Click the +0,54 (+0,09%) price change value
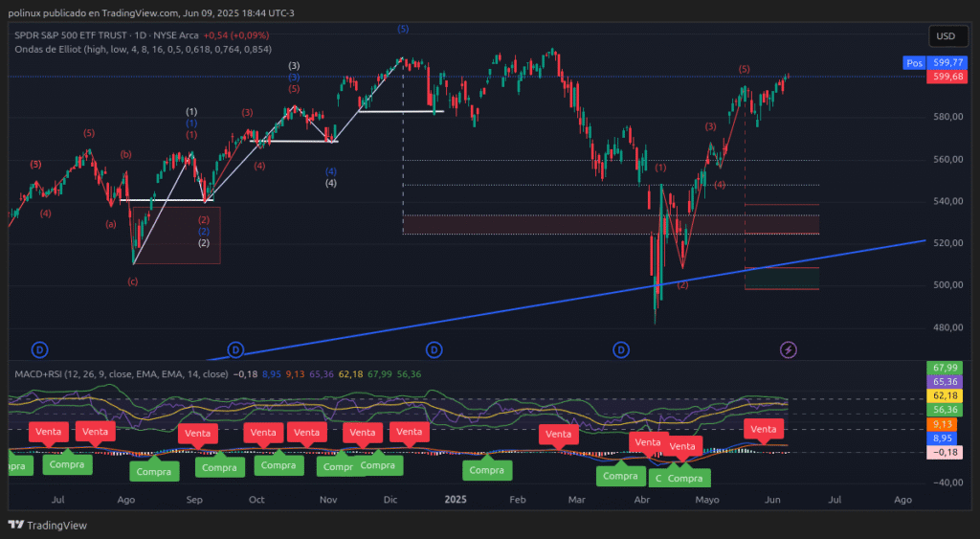The width and height of the screenshot is (980, 539). pos(236,35)
